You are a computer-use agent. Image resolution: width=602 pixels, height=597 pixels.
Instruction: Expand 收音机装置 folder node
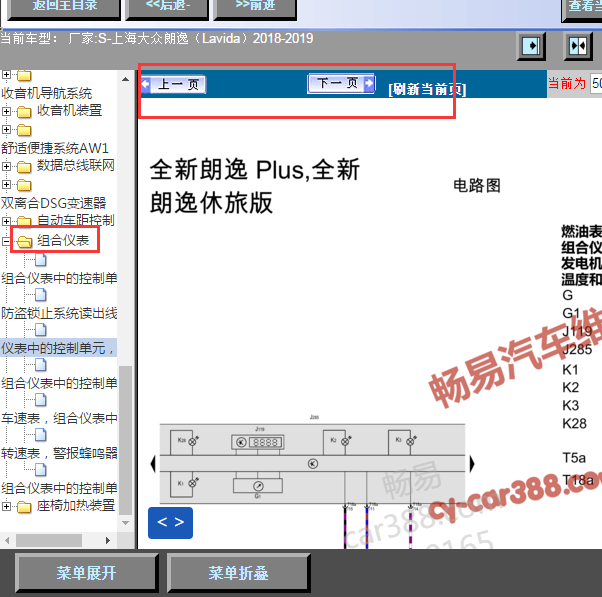pyautogui.click(x=6, y=111)
